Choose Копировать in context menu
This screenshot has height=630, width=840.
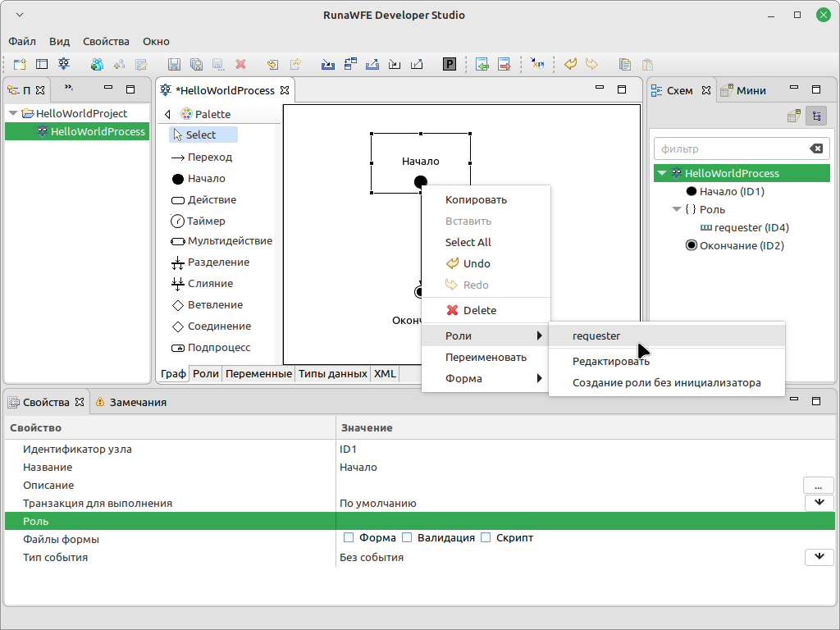click(x=485, y=200)
